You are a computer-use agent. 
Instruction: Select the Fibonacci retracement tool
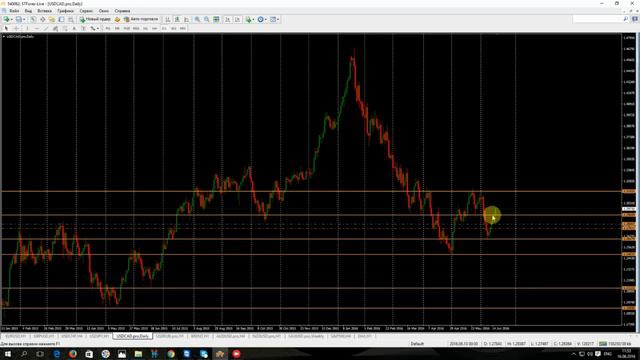[x=65, y=28]
